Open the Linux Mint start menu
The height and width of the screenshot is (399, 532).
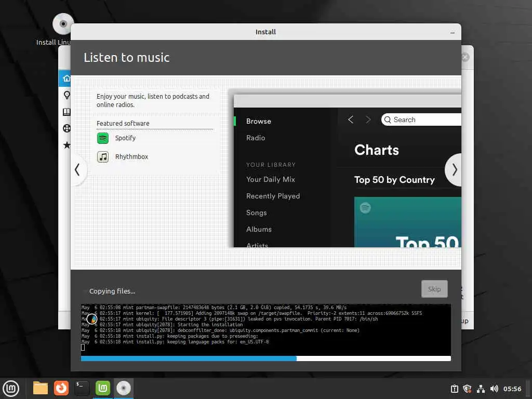click(x=11, y=388)
